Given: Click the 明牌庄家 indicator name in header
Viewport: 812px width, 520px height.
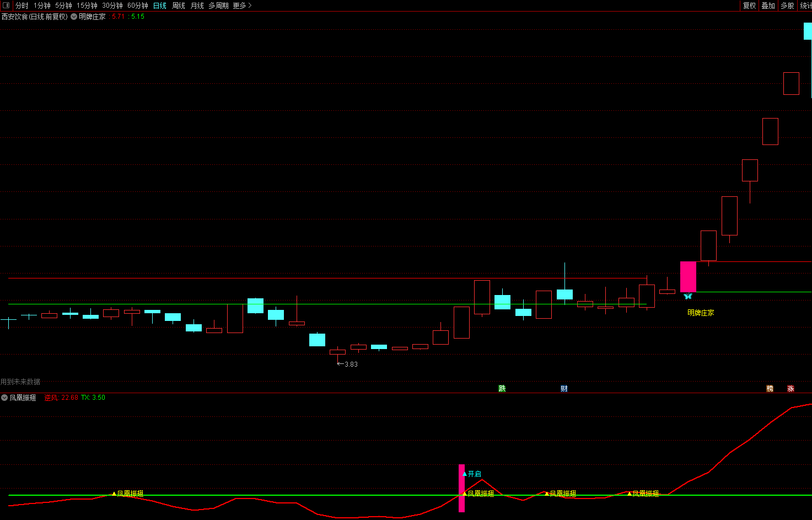Looking at the screenshot, I should 92,17.
